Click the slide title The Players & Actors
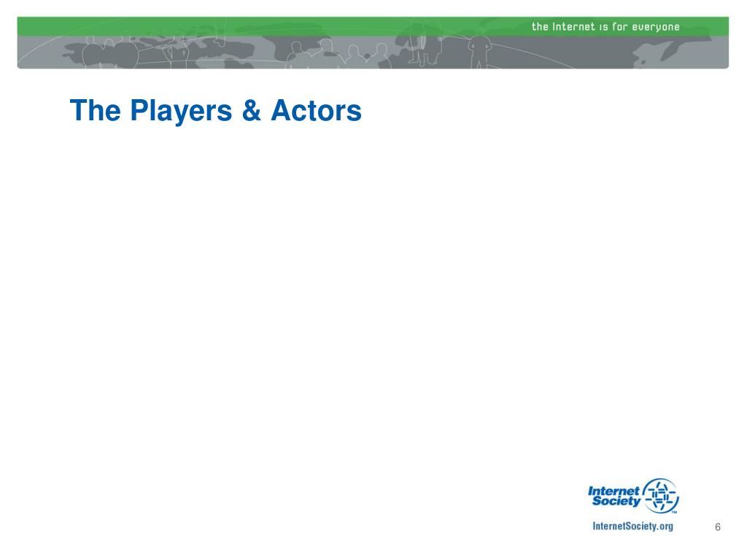 (216, 111)
